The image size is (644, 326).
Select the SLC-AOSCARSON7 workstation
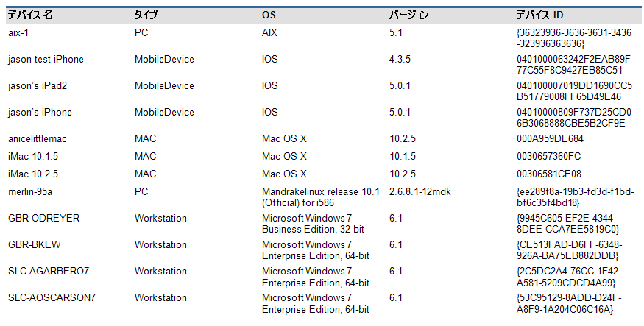coord(52,298)
